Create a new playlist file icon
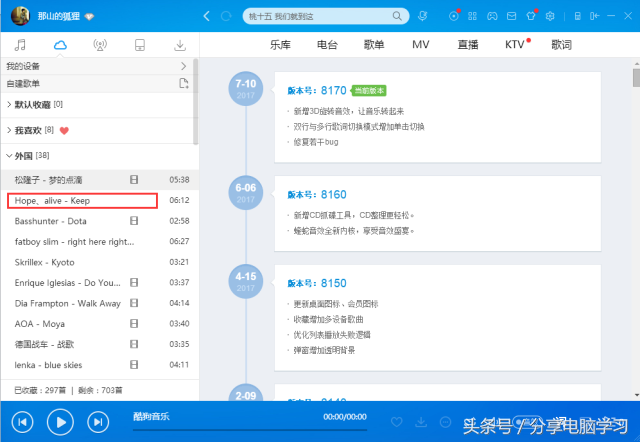640x442 pixels. 184,83
